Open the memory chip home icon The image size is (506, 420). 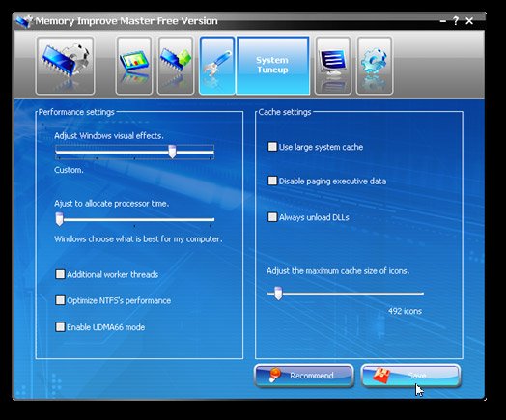[65, 66]
